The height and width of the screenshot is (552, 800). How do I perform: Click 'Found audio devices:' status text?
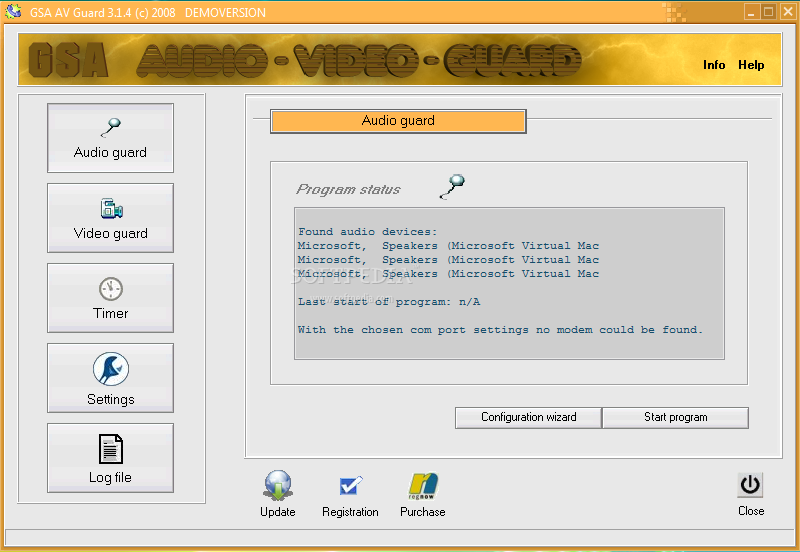[367, 232]
